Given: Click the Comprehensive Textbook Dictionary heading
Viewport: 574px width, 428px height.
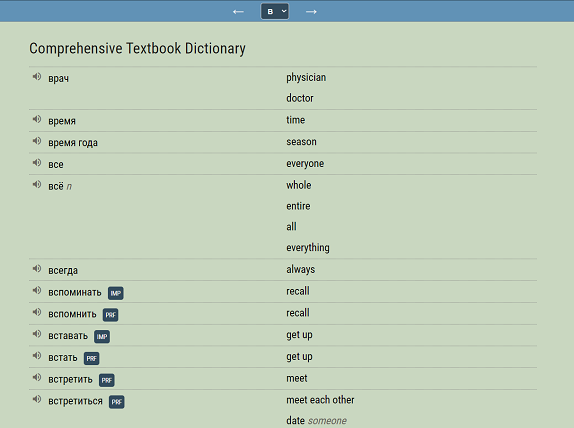Looking at the screenshot, I should [x=137, y=48].
